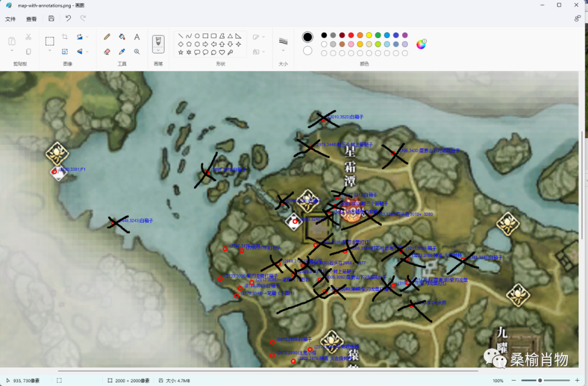
Task: Pick the dark red color swatch
Action: [x=342, y=35]
